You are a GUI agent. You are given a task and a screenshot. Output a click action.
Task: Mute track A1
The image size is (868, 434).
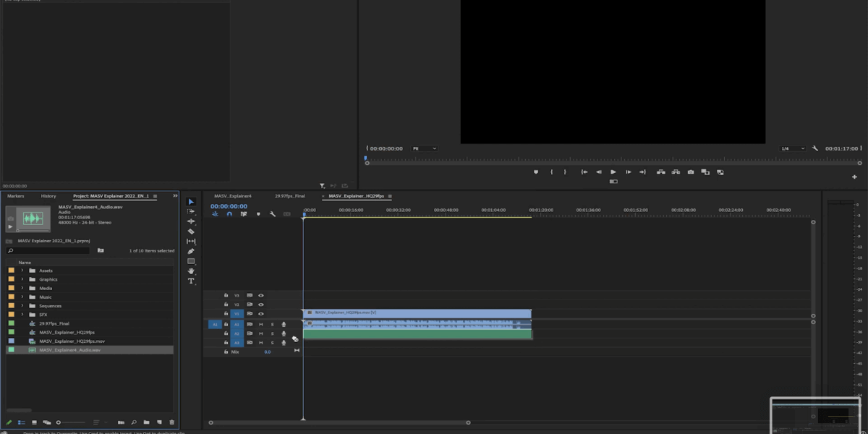tap(261, 324)
